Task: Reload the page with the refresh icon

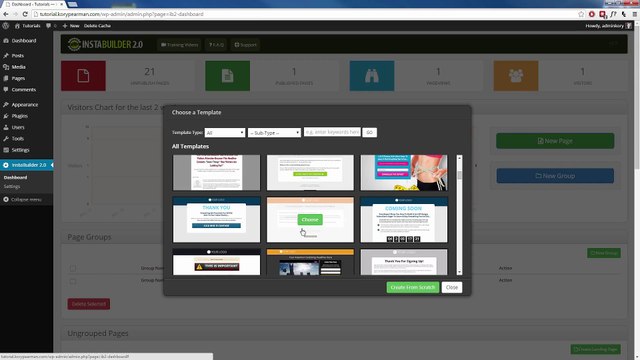Action: point(25,14)
